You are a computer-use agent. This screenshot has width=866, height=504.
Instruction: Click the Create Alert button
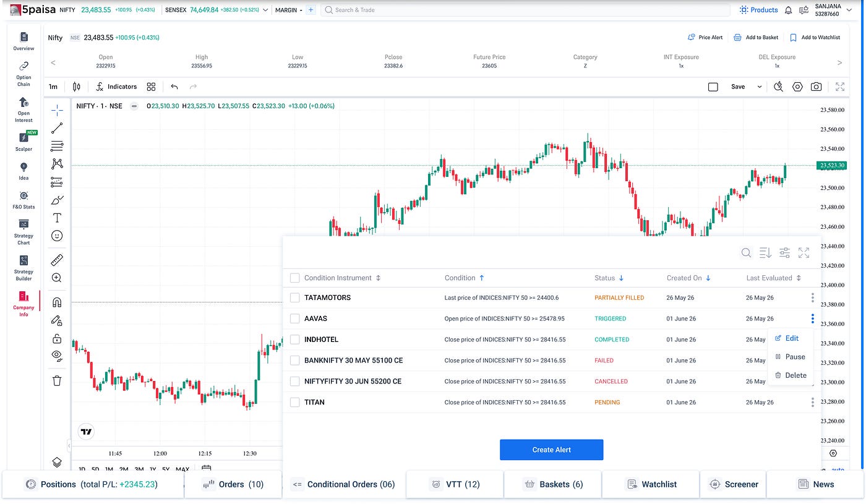[551, 450]
